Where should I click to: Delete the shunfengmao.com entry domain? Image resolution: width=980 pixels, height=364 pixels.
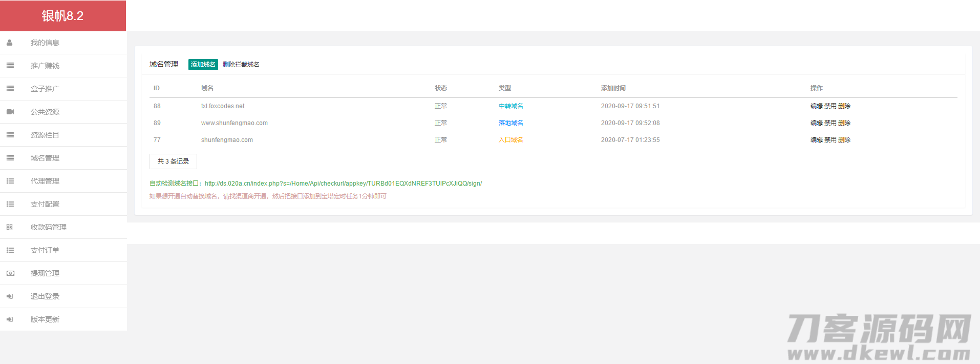[x=844, y=140]
